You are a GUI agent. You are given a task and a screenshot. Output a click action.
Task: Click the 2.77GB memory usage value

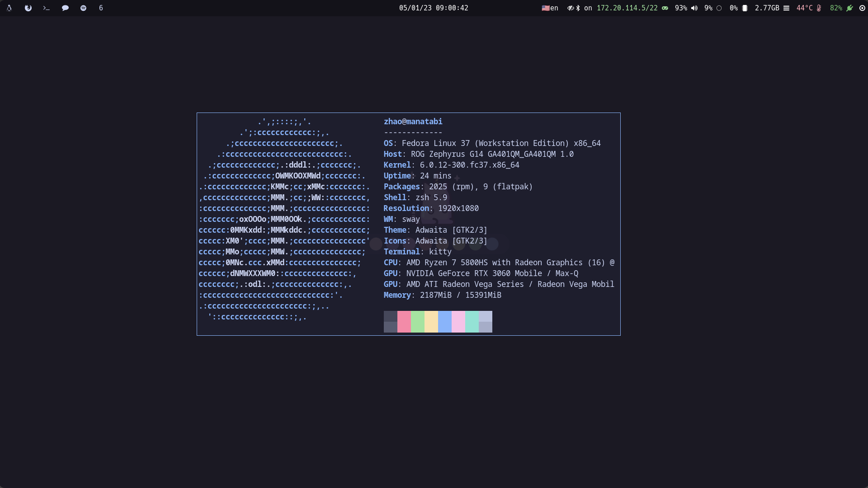tap(767, 8)
